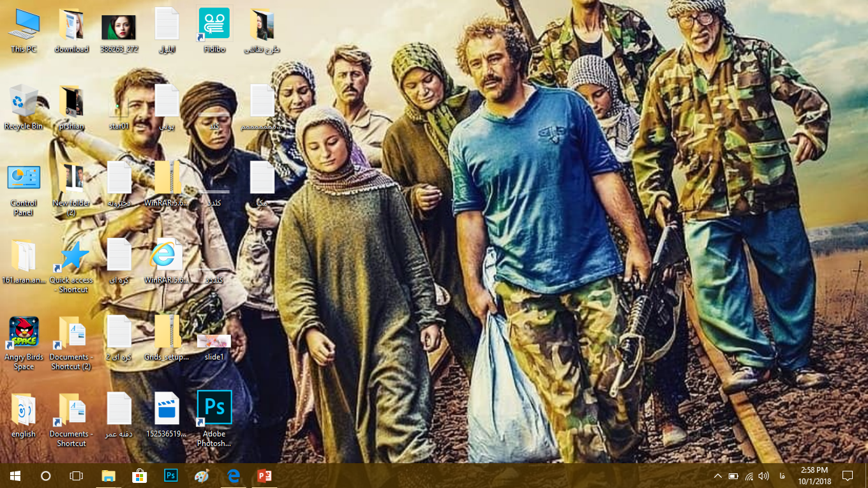The width and height of the screenshot is (868, 488).
Task: Open Cortana search circle on taskbar
Action: click(x=46, y=476)
